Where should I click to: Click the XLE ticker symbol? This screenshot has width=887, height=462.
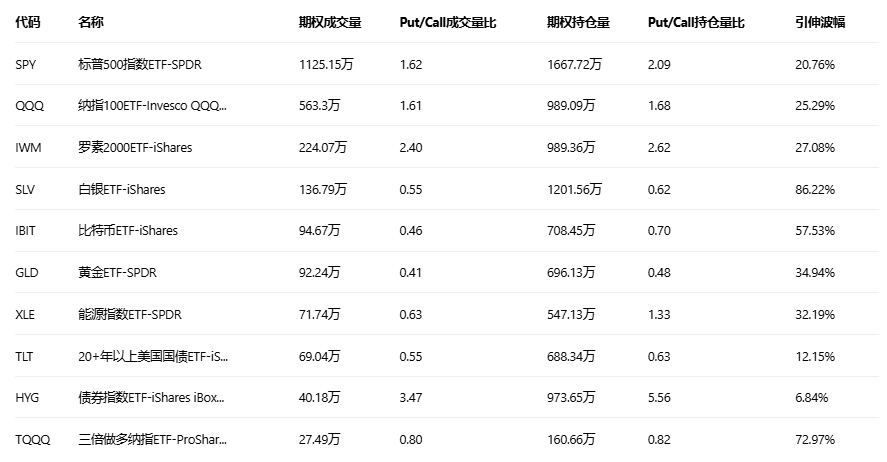[26, 315]
